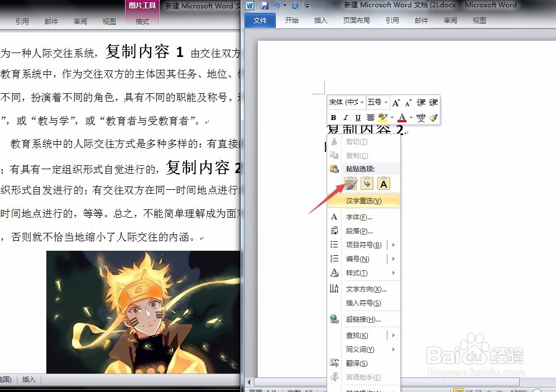
Task: Open 超链接(H)... hyperlink dialog
Action: pos(363,319)
